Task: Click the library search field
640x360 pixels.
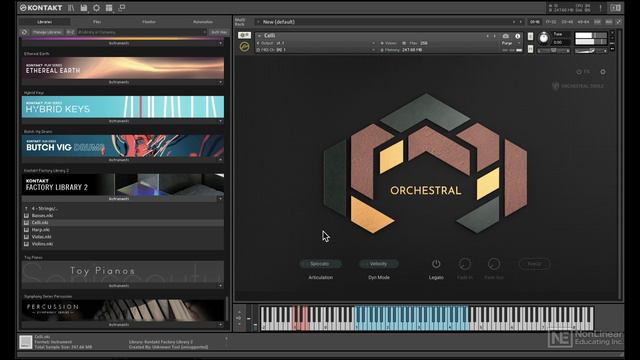Action: (x=142, y=32)
